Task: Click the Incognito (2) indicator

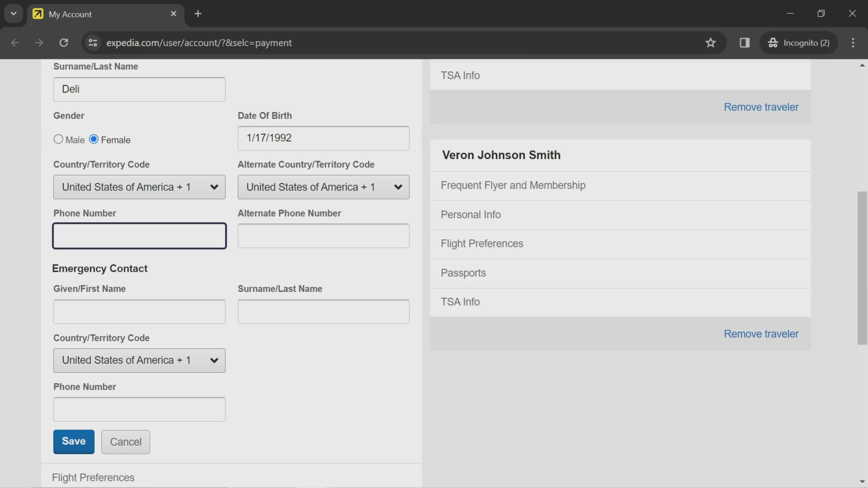Action: tap(799, 43)
